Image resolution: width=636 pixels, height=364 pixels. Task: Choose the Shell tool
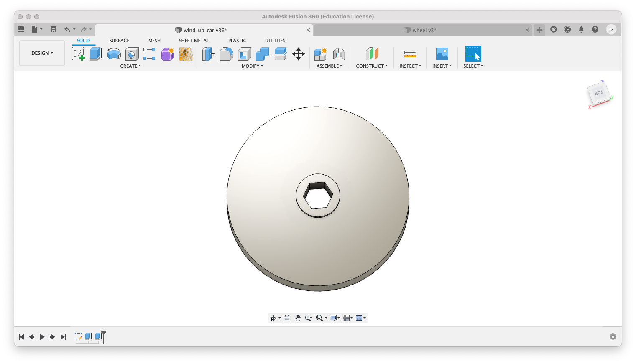245,54
